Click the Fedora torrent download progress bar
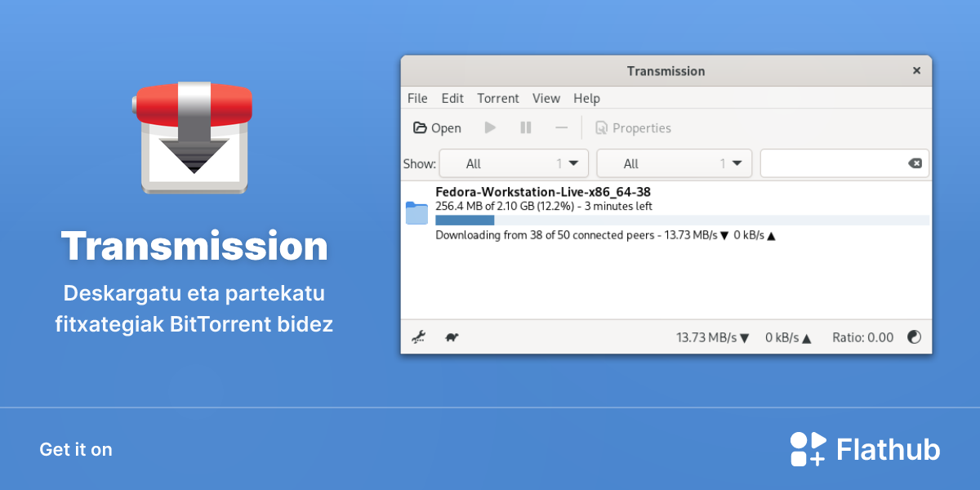 point(682,220)
